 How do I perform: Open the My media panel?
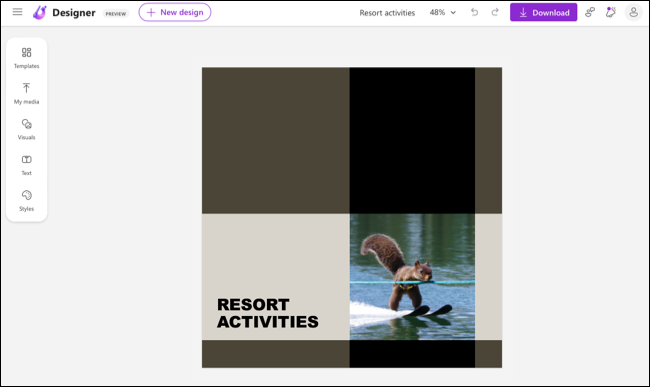coord(27,93)
